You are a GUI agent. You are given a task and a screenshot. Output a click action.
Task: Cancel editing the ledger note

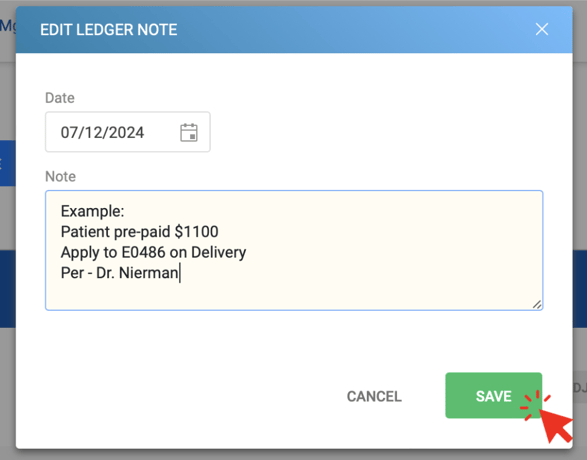(374, 396)
